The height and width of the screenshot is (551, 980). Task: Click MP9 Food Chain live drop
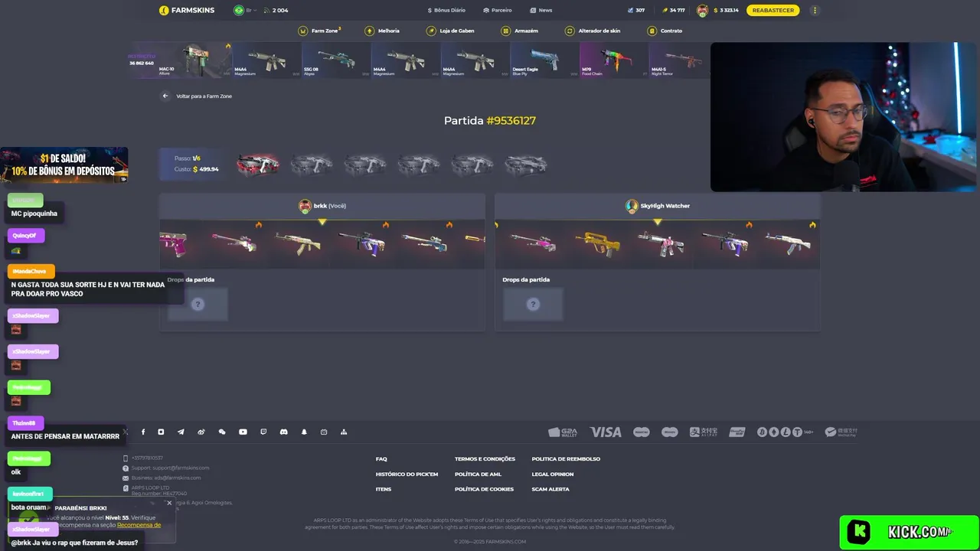[614, 60]
